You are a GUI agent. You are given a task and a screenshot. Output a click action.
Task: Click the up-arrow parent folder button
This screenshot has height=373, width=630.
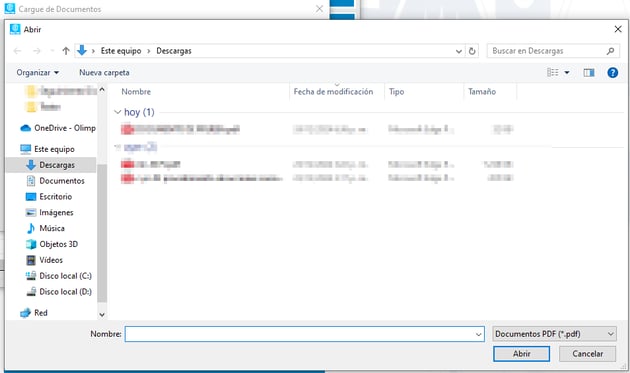click(66, 51)
